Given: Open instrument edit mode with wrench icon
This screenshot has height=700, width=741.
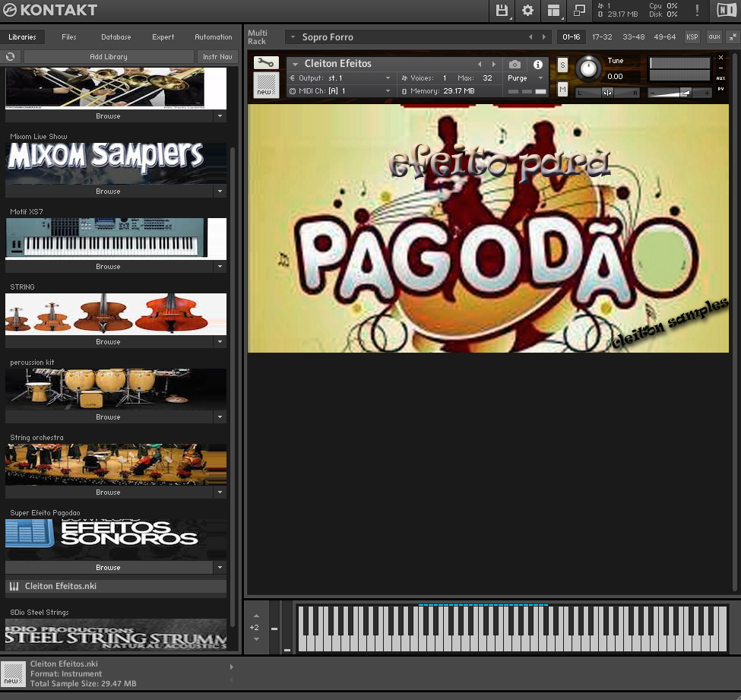Looking at the screenshot, I should 266,63.
